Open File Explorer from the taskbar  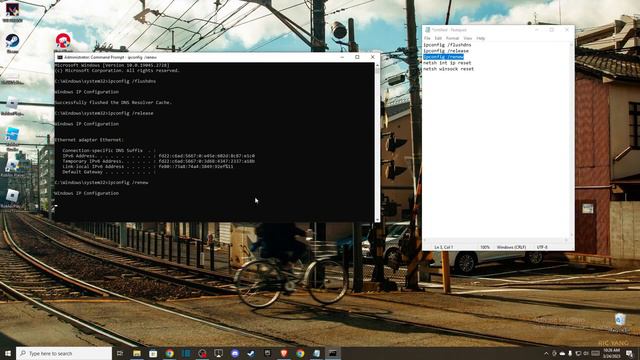point(137,353)
